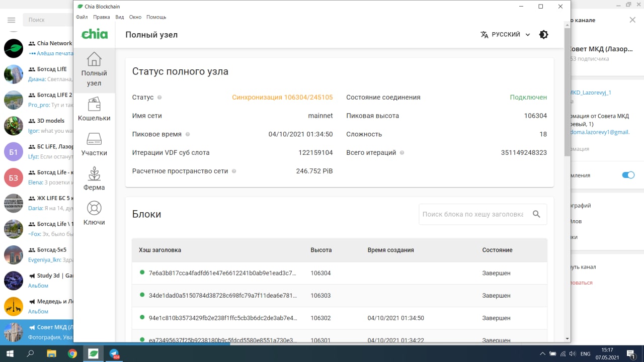Click the Синхронизация 106304/245105 status

(282, 98)
